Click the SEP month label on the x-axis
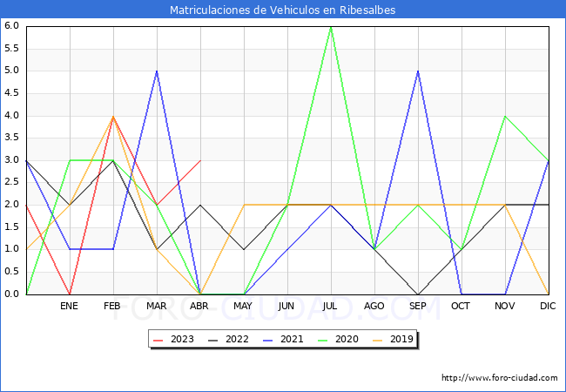 [418, 306]
